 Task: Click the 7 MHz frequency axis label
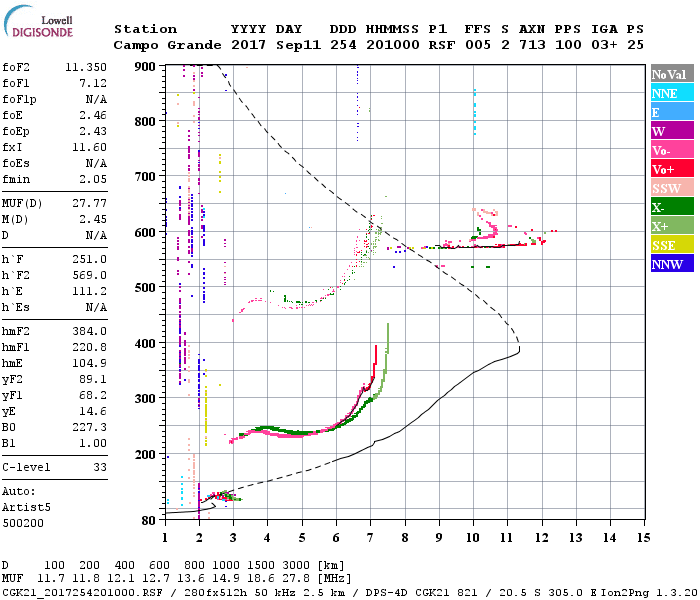(x=370, y=538)
